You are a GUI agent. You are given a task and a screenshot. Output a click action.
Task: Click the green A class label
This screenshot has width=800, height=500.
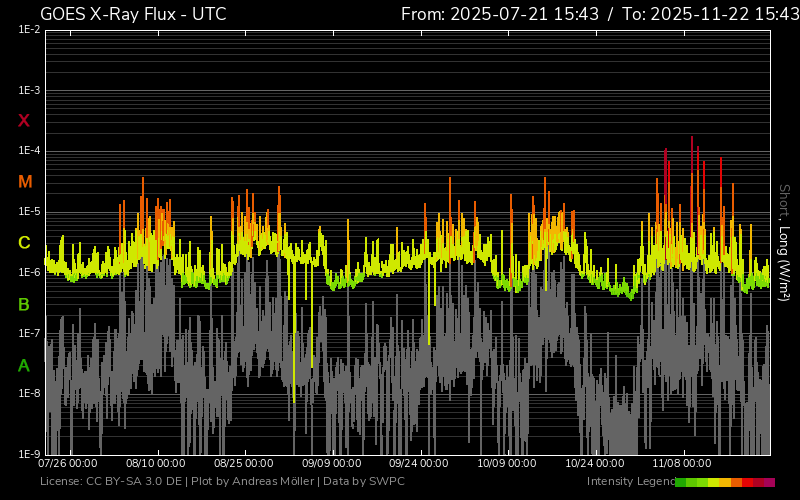click(24, 366)
